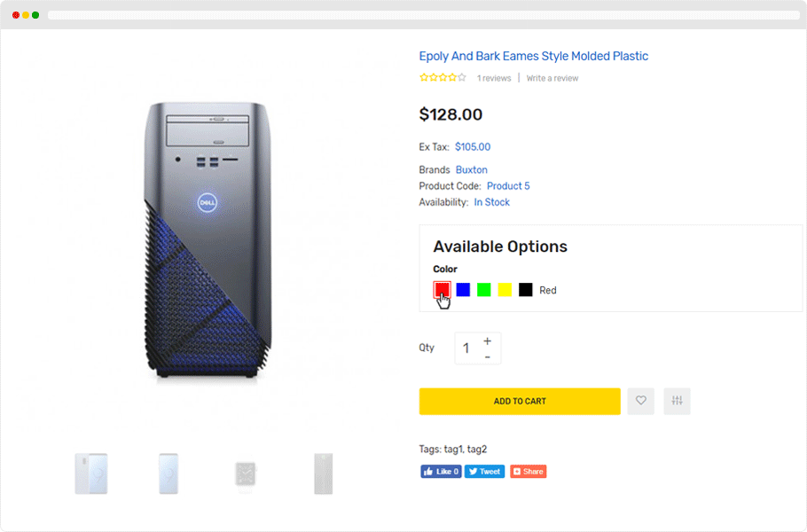Click the Facebook Like button

(x=441, y=472)
